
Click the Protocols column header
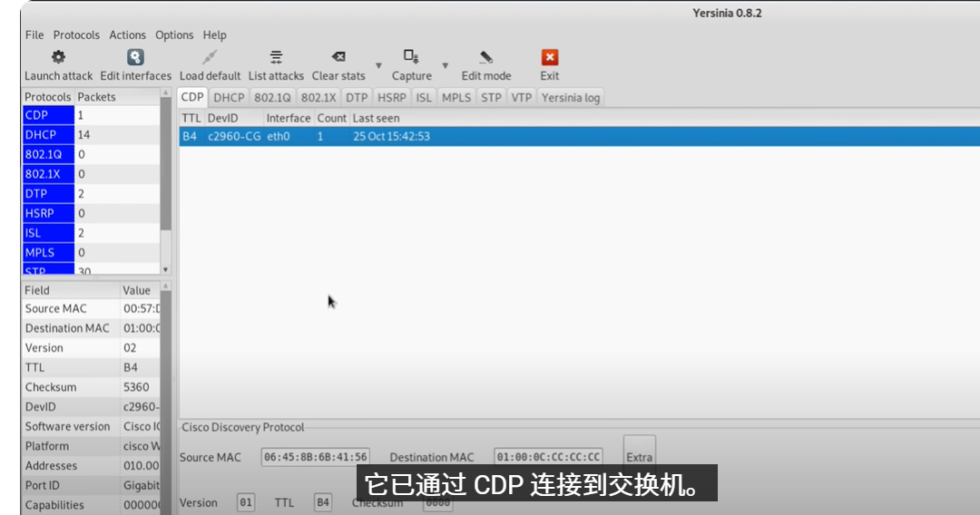point(47,97)
